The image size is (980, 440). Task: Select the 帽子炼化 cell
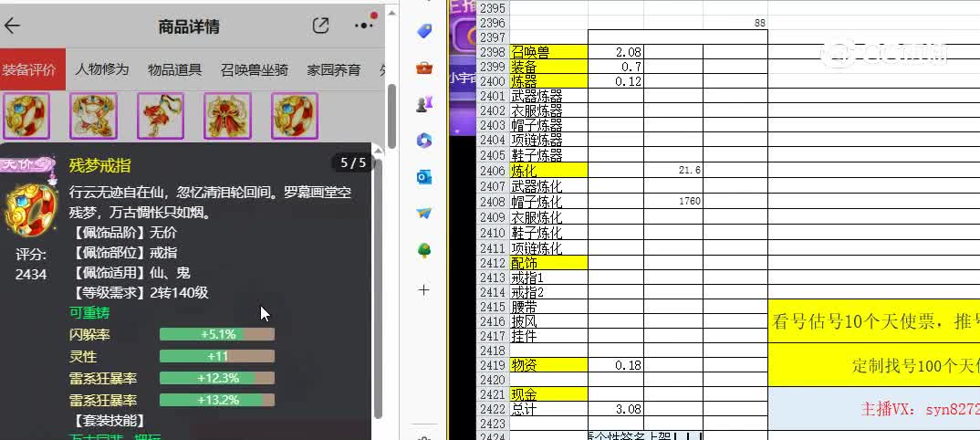[548, 201]
